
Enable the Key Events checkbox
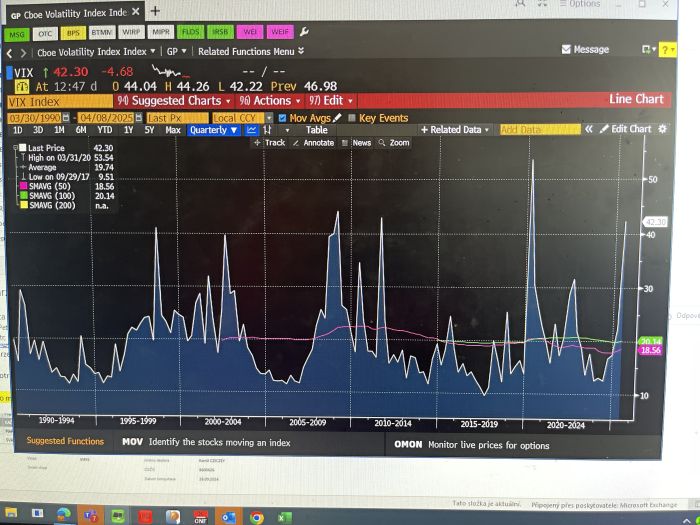pyautogui.click(x=351, y=118)
